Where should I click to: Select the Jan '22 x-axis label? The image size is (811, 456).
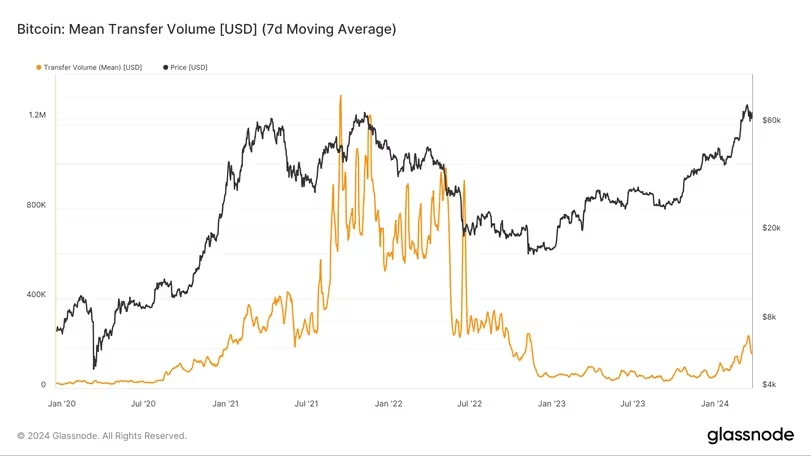pos(388,403)
